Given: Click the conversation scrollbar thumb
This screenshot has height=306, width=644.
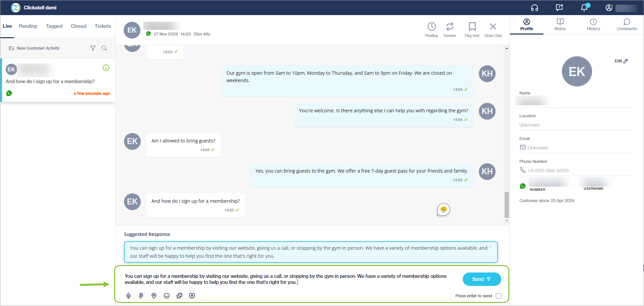Looking at the screenshot, I should click(507, 204).
